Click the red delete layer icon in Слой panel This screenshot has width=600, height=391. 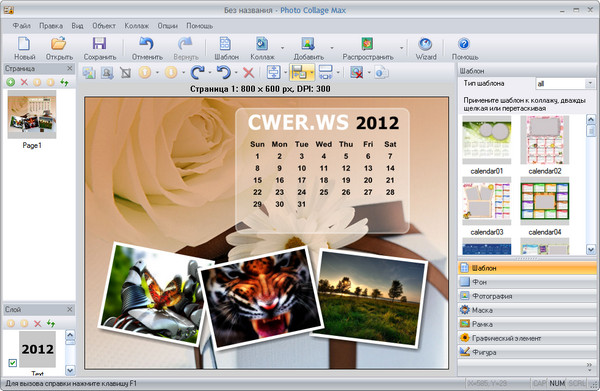pos(38,324)
